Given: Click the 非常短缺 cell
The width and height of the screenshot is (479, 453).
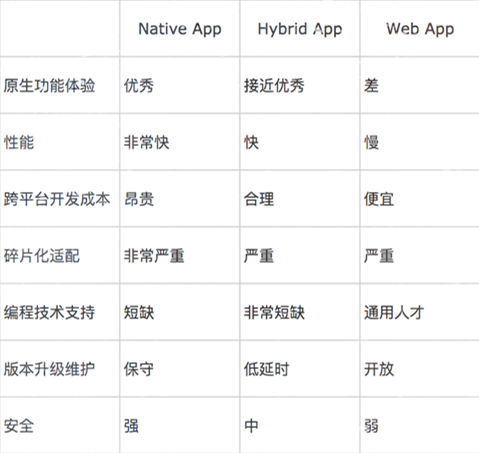Looking at the screenshot, I should coord(274,312).
